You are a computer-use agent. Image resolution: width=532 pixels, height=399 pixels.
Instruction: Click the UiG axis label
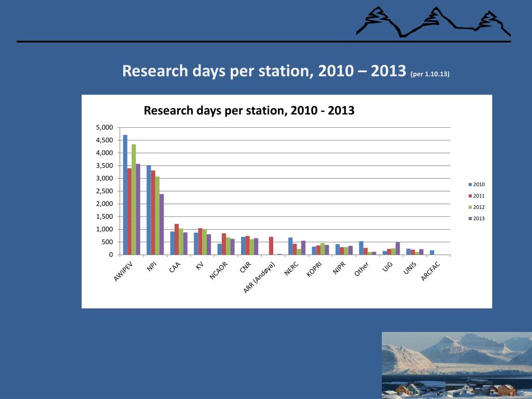[388, 267]
